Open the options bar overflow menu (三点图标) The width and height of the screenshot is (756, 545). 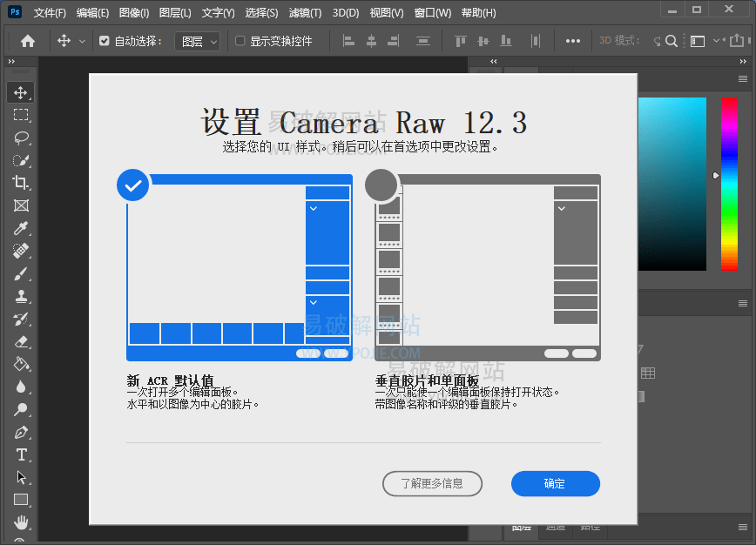[572, 40]
